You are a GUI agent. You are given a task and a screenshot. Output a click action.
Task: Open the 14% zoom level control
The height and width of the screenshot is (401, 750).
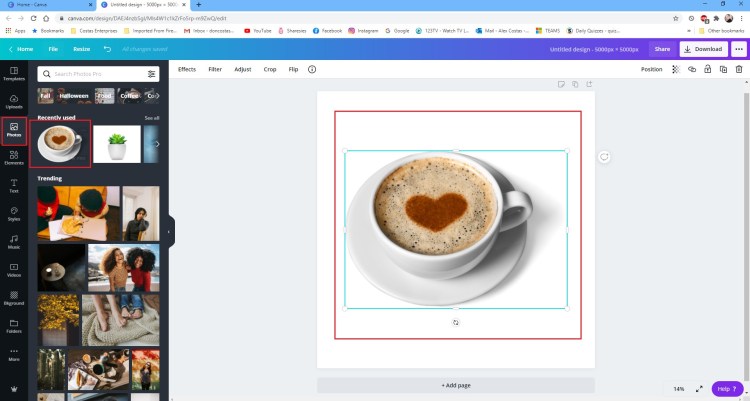pos(679,388)
